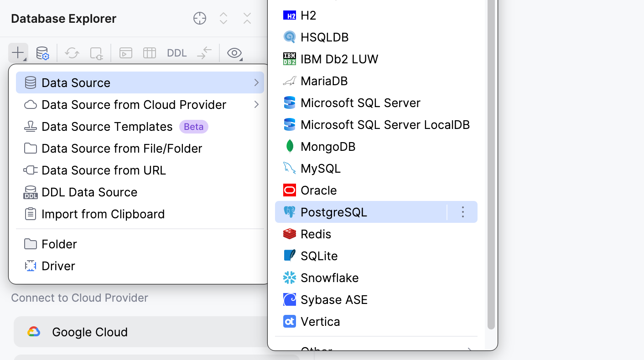Image resolution: width=644 pixels, height=360 pixels.
Task: Click Import from Clipboard
Action: click(x=140, y=214)
